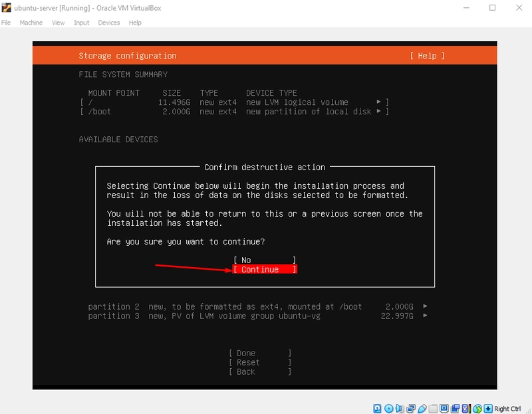
Task: Click the USB devices status icon
Action: tap(422, 409)
